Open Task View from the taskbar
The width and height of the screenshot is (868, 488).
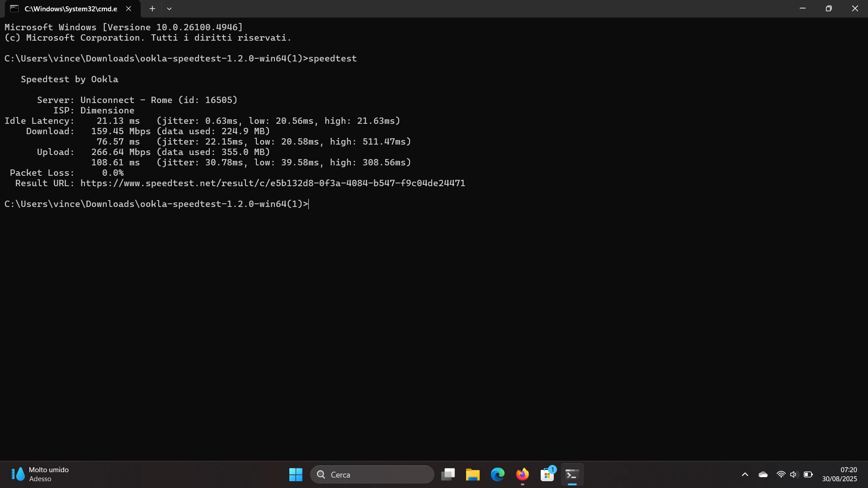pos(448,474)
